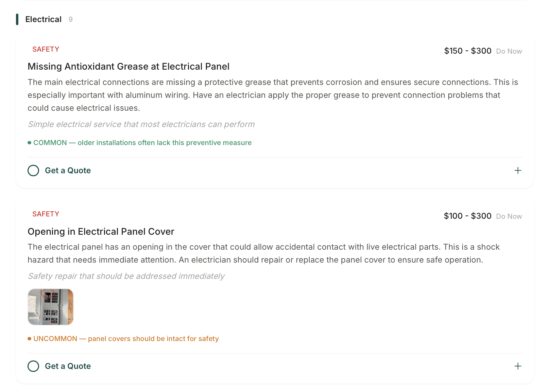Image resolution: width=550 pixels, height=392 pixels.
Task: Select the Get a Quote circle for Panel Cover
Action: tap(33, 366)
